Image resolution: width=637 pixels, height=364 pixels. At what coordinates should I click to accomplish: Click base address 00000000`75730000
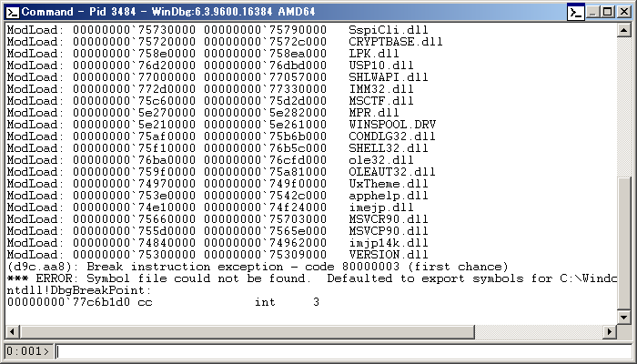click(134, 30)
